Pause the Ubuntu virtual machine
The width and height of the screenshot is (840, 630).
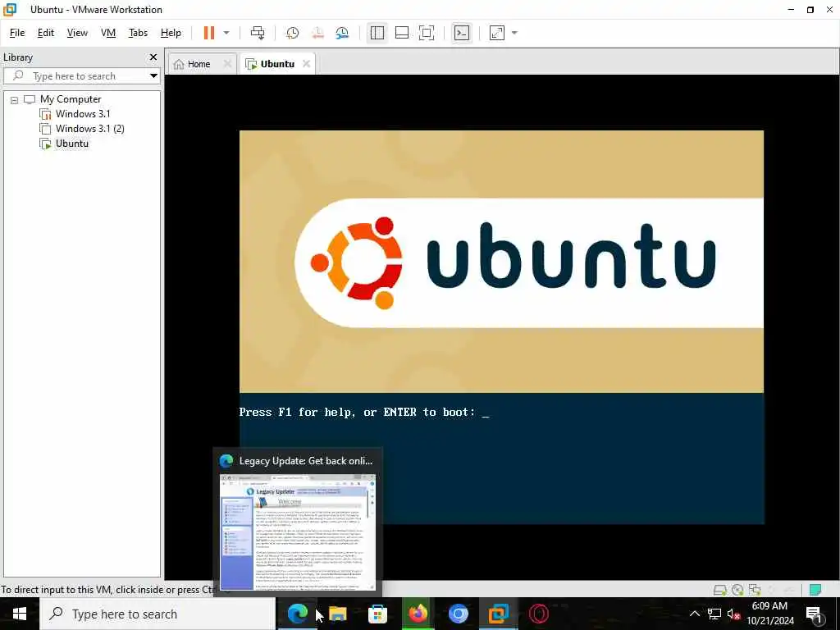[x=209, y=33]
